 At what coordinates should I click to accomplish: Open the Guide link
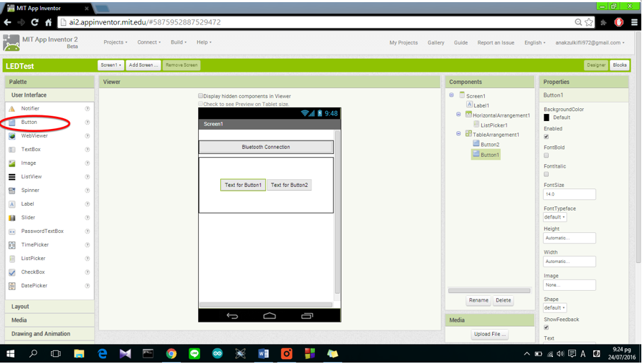point(461,42)
